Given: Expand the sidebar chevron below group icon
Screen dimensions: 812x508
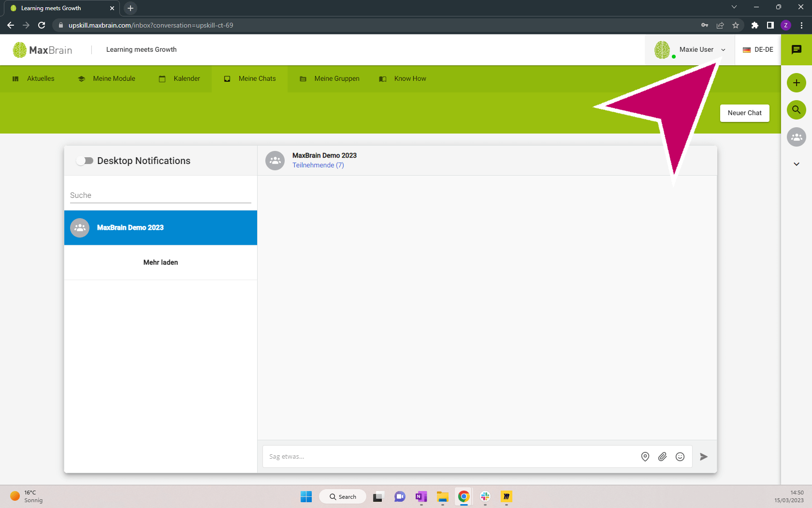Looking at the screenshot, I should (797, 164).
